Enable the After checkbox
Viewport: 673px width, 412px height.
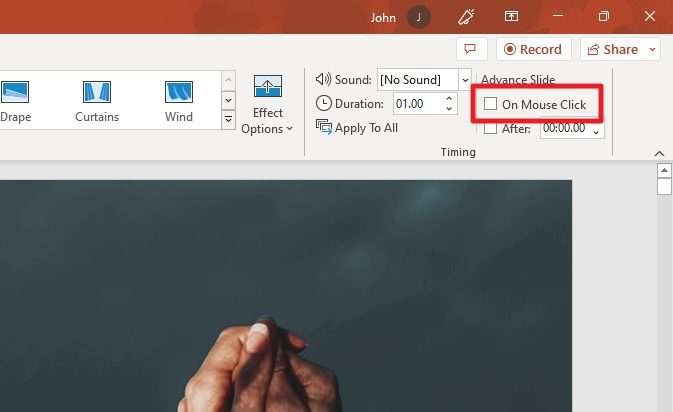[490, 128]
